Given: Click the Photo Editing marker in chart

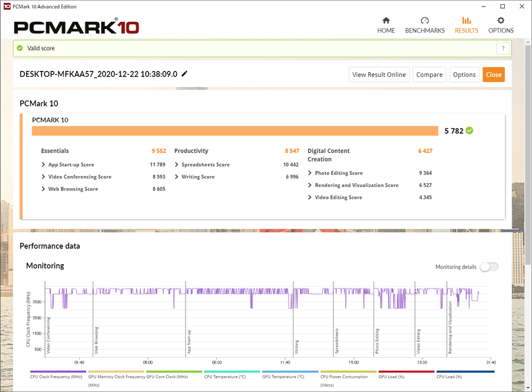Looking at the screenshot, I should tap(377, 341).
